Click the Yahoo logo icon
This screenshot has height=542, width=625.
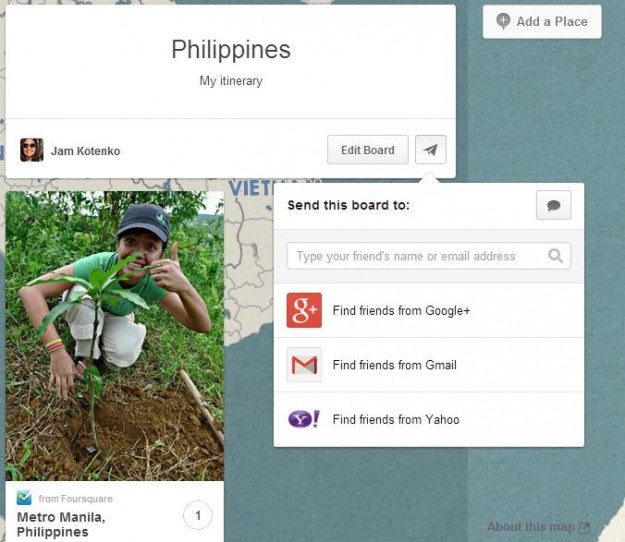point(304,419)
